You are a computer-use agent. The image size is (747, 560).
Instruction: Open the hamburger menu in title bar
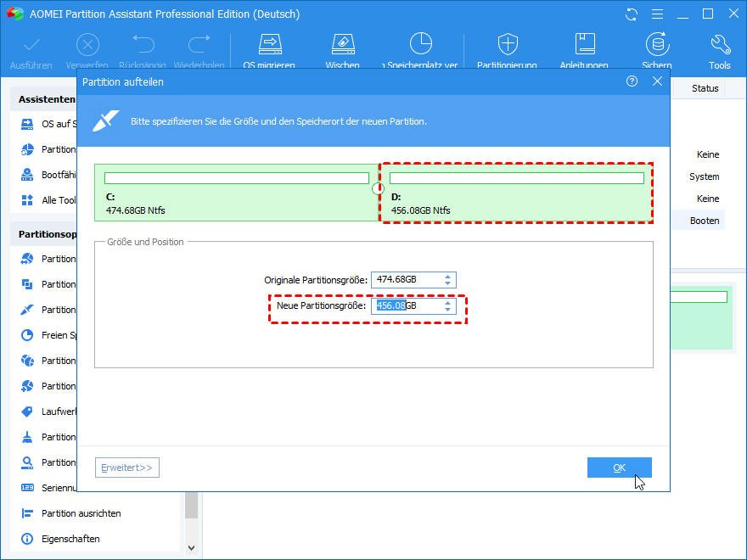point(657,14)
